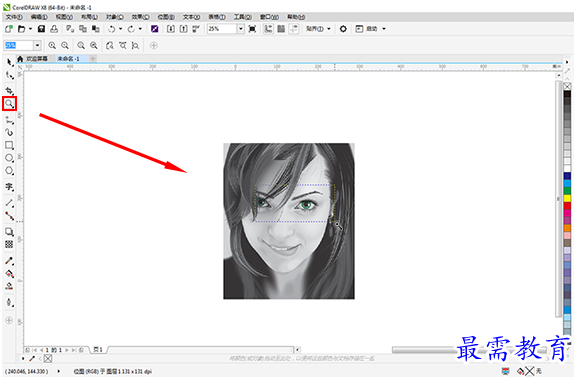Image resolution: width=578 pixels, height=380 pixels.
Task: Switch to the Welcome Screen (欢迎屏幕) tab
Action: [37, 59]
